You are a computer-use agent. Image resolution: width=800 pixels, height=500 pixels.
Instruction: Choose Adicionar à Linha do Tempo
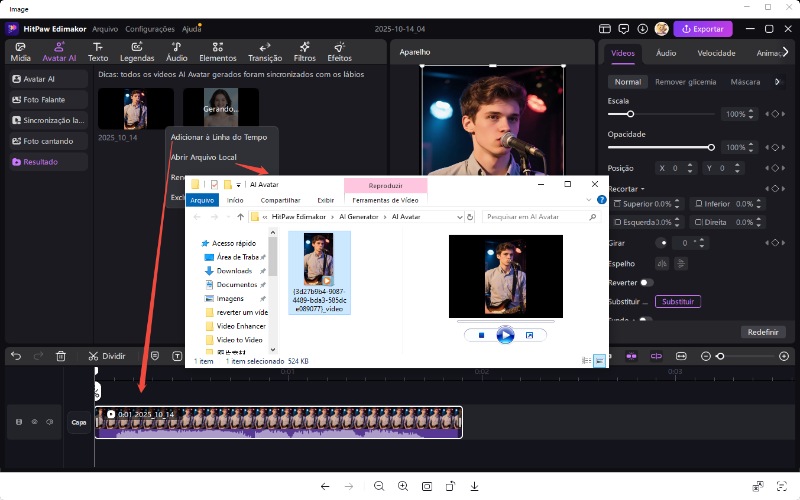[x=219, y=136]
